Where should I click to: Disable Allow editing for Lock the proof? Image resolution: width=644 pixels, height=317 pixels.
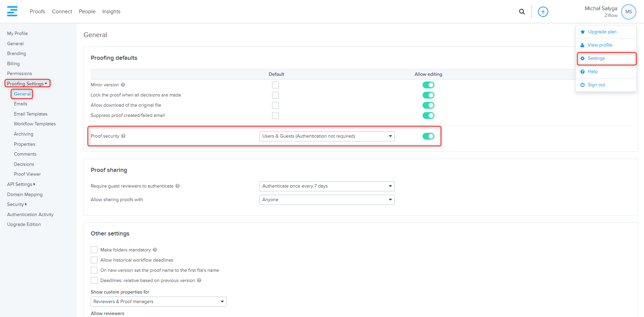point(428,95)
